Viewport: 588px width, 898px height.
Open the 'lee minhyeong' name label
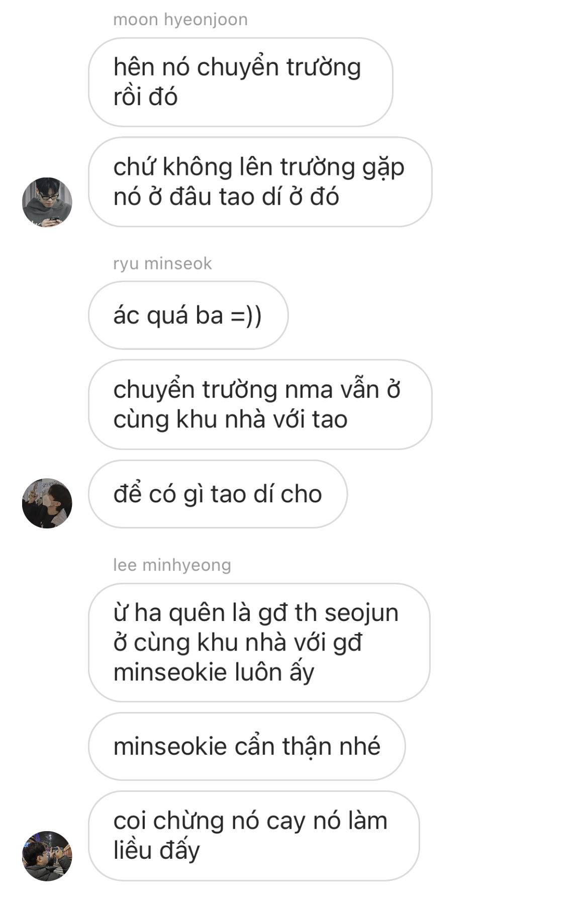[172, 565]
